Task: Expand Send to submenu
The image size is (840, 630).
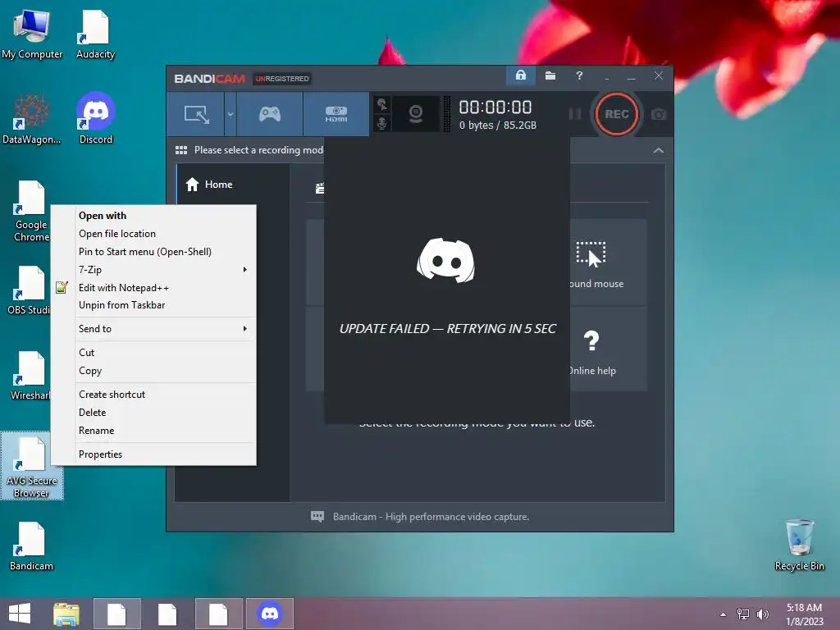Action: (x=153, y=328)
